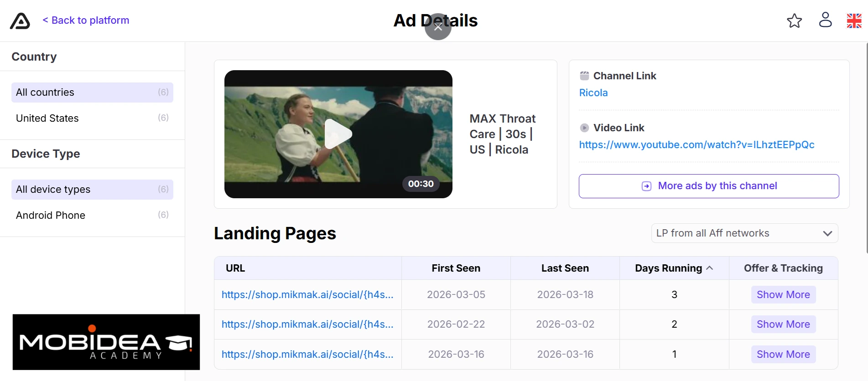The width and height of the screenshot is (868, 381).
Task: Click the Offer & Tracking column header
Action: pyautogui.click(x=783, y=268)
